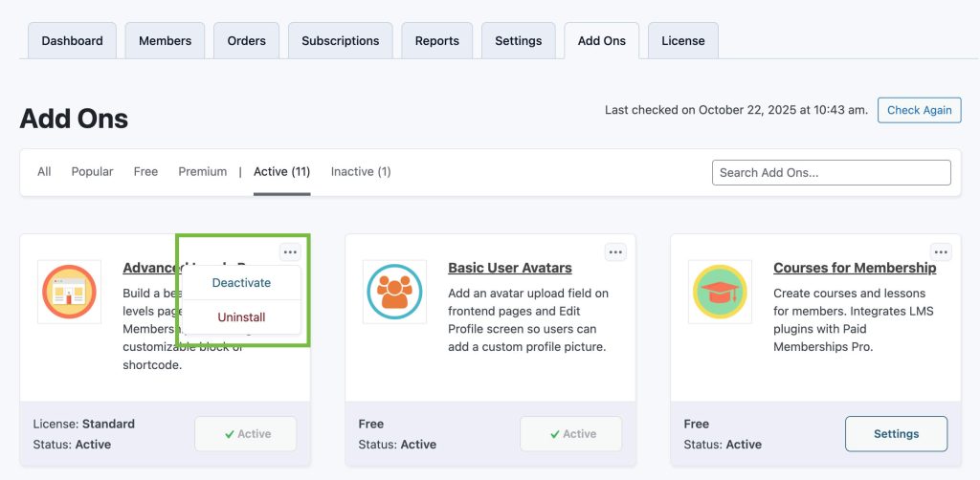
Task: Show Premium add-ons filter
Action: (202, 172)
